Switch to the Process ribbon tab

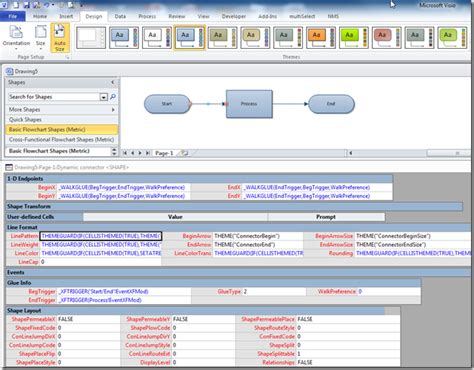[147, 16]
